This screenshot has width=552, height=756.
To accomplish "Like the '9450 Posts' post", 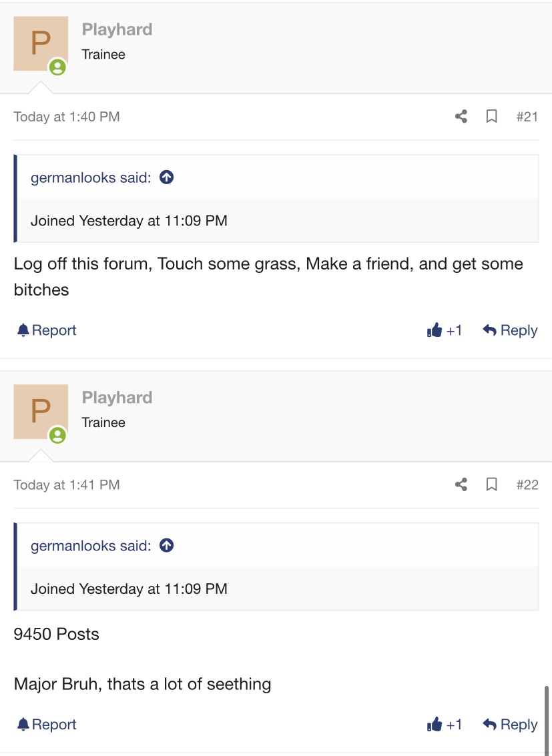I will [x=445, y=725].
